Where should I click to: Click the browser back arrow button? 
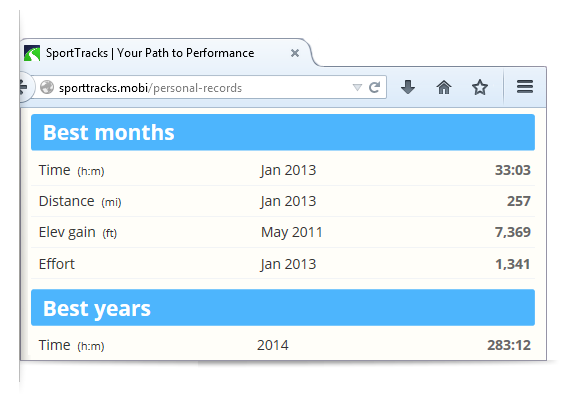24,87
